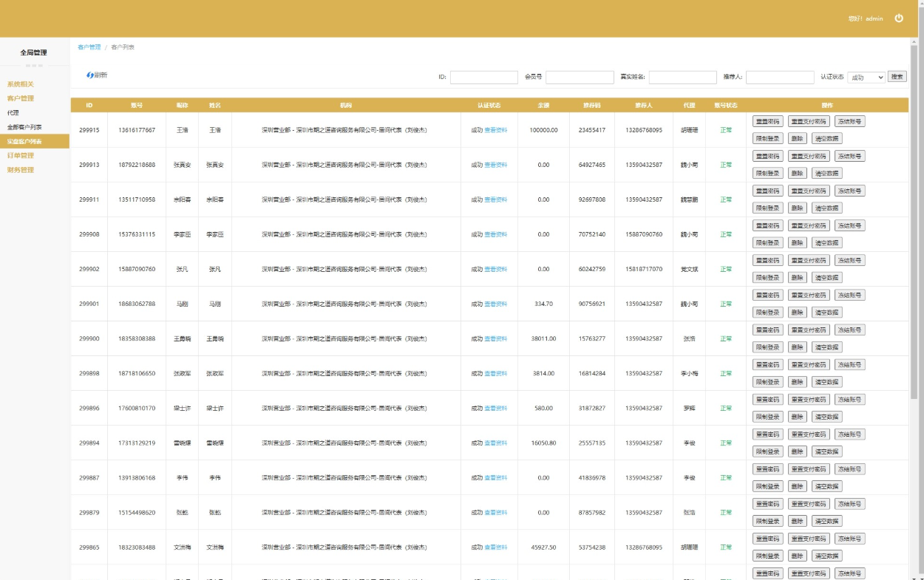Expand 系统相关 in the sidebar
Image resolution: width=924 pixels, height=580 pixels.
pyautogui.click(x=21, y=84)
